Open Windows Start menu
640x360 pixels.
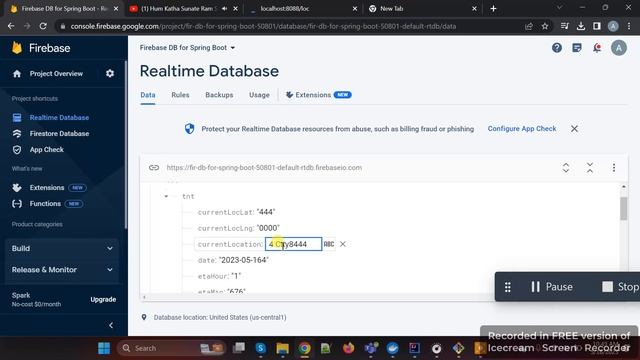coord(104,348)
